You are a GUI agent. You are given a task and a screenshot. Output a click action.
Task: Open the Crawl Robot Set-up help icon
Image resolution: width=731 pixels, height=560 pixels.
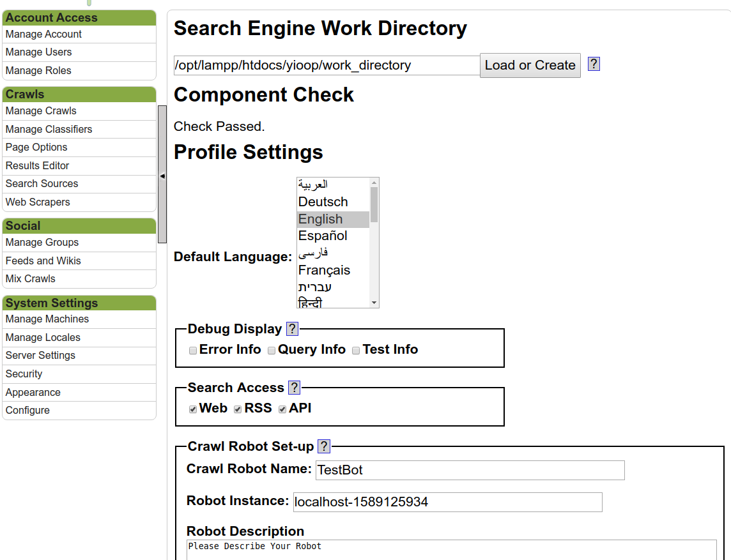324,446
